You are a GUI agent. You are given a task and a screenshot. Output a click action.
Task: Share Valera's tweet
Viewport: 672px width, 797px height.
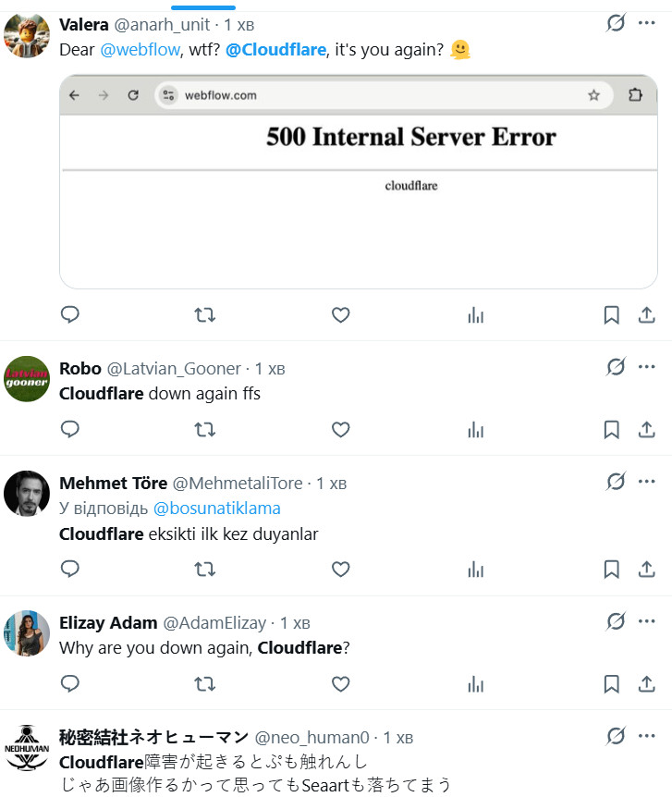(x=647, y=315)
